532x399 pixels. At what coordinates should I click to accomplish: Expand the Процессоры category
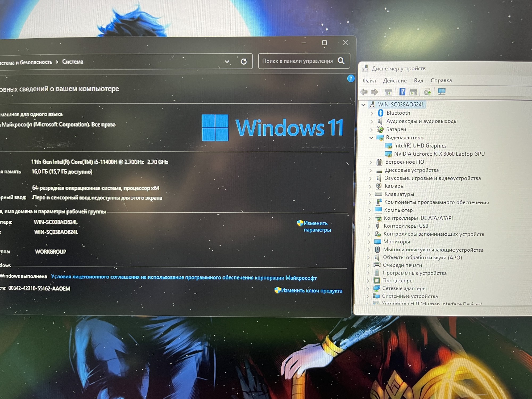tap(368, 281)
